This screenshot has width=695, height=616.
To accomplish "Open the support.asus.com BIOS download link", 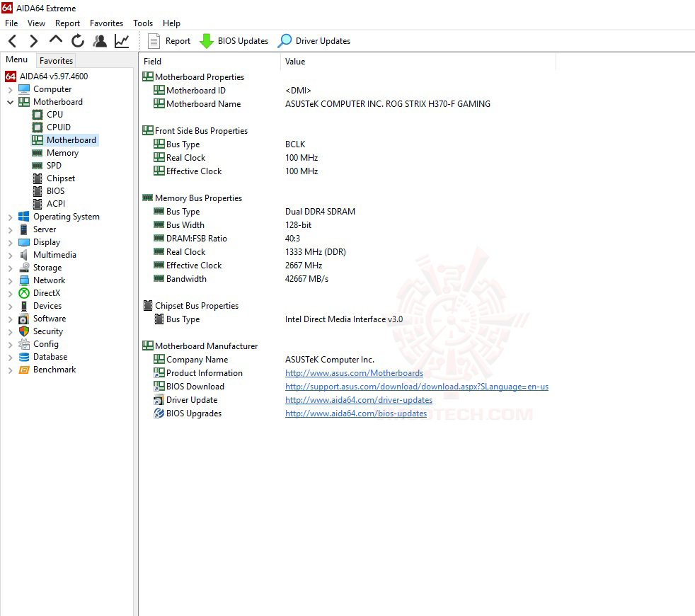I will pos(417,387).
